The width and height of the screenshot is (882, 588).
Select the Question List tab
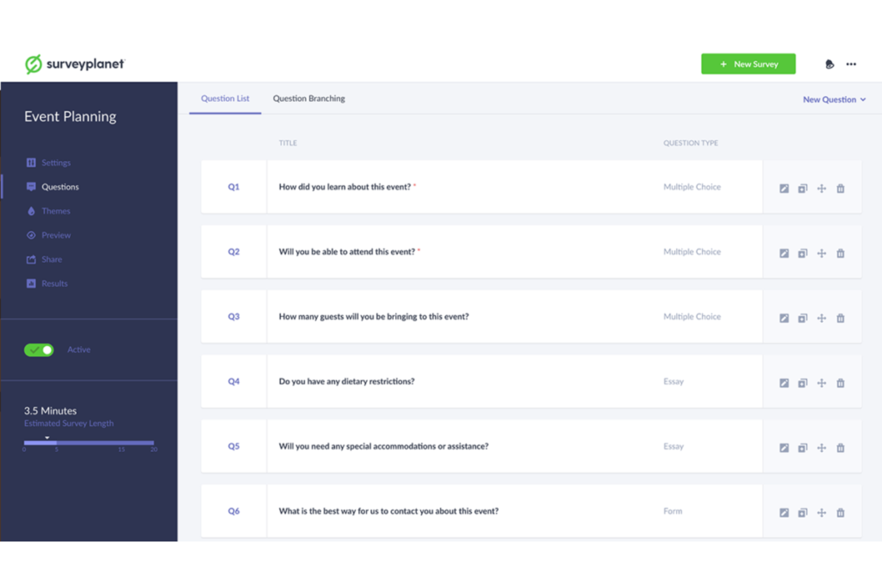pos(225,98)
